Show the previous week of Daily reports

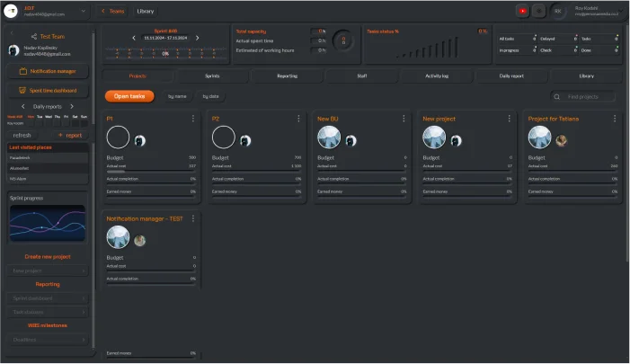22,106
